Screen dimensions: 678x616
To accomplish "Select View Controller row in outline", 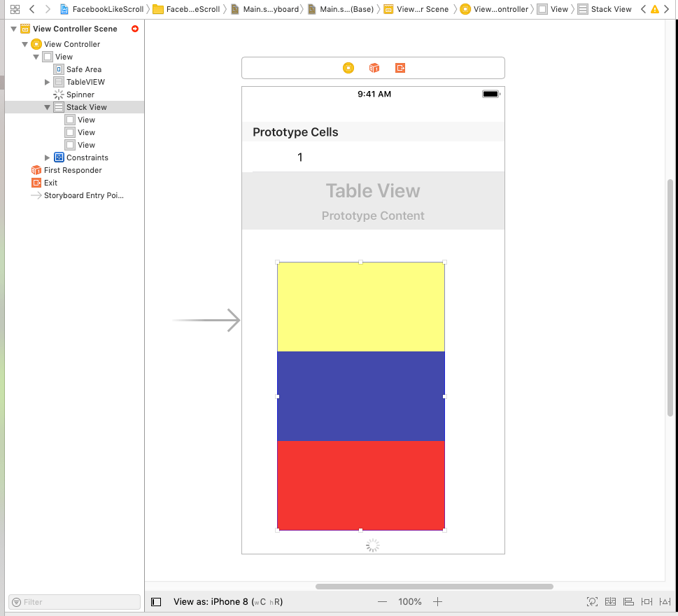I will [x=66, y=44].
